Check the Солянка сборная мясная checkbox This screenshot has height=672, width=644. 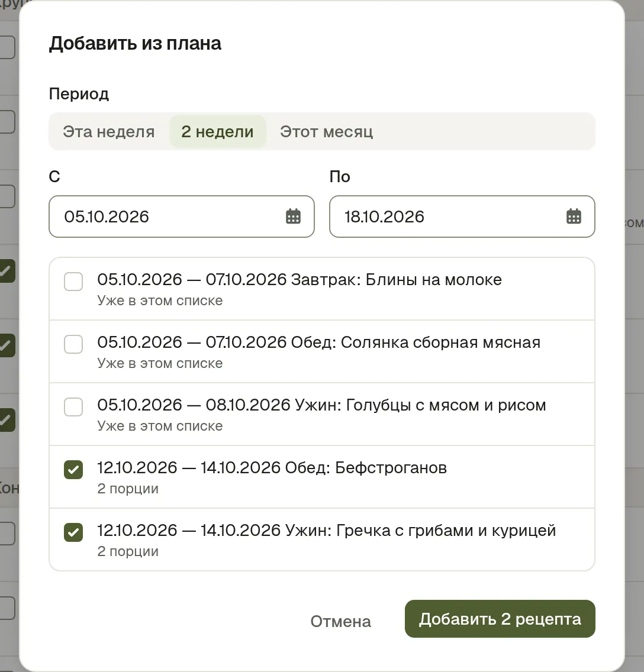[x=73, y=344]
